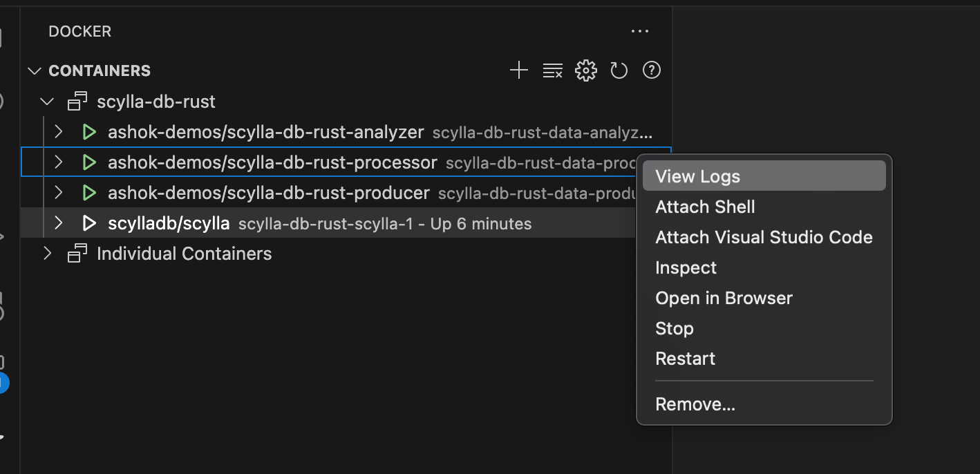This screenshot has width=980, height=474.
Task: Click the plus icon in Containers header
Action: pyautogui.click(x=518, y=70)
